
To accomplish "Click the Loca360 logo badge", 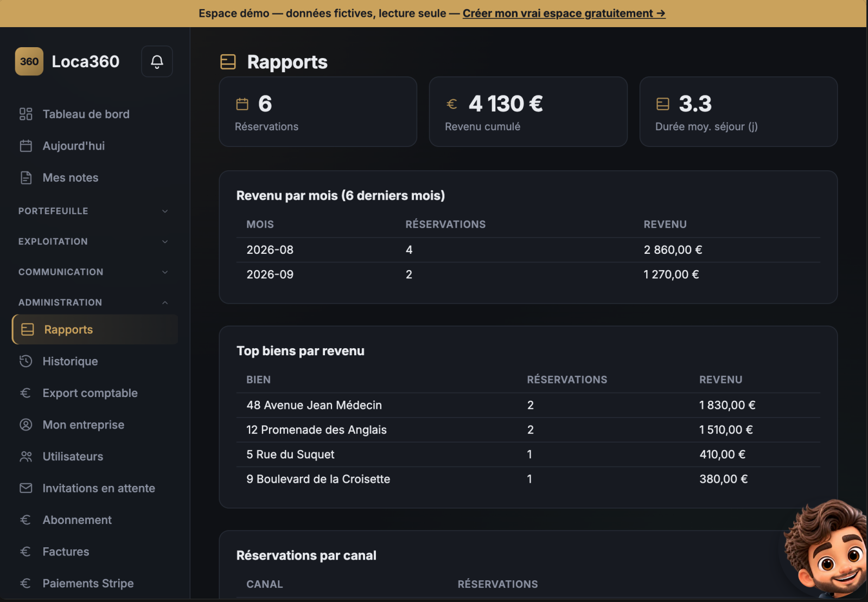I will coord(29,61).
